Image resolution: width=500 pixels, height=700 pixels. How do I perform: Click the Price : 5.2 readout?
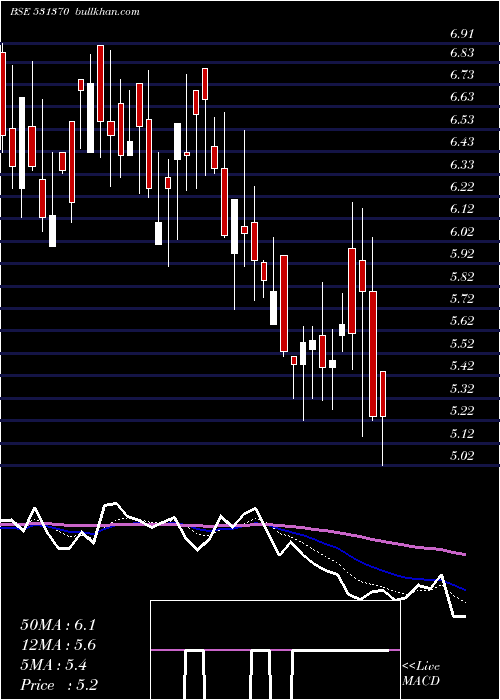coord(59,685)
